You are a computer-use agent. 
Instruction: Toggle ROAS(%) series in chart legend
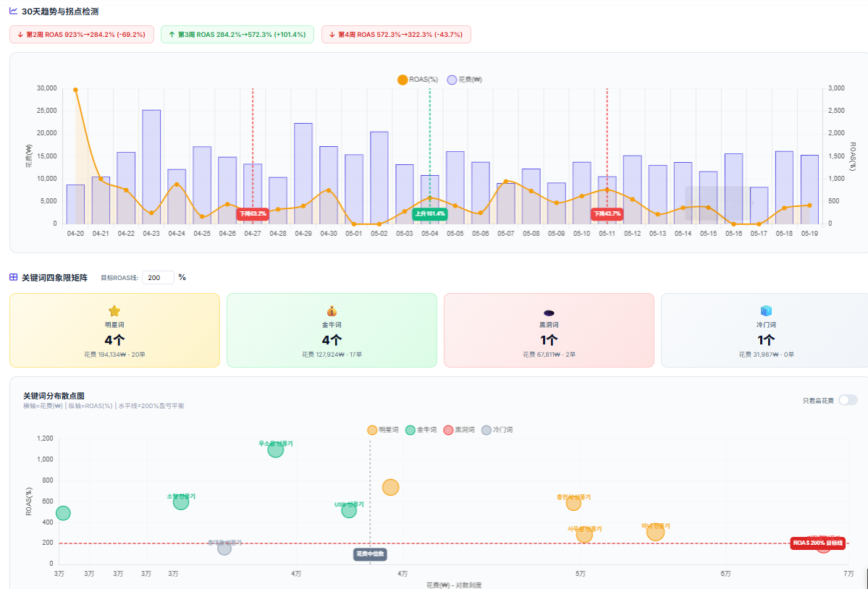point(418,80)
